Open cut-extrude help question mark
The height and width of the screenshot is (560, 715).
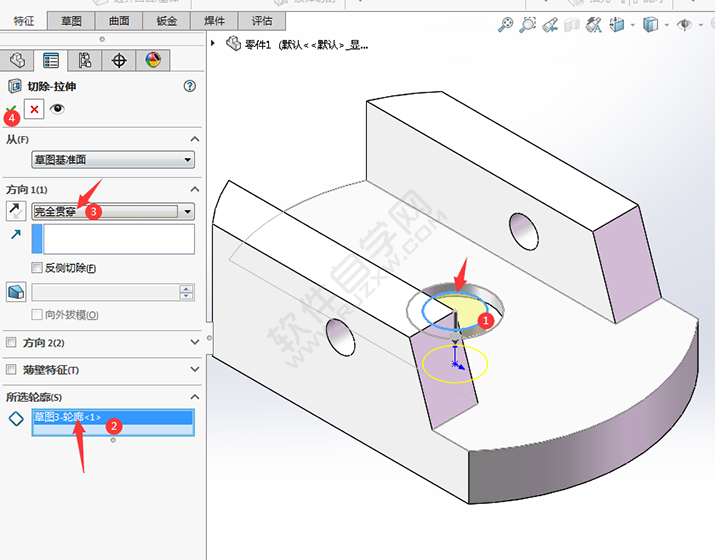click(x=190, y=86)
